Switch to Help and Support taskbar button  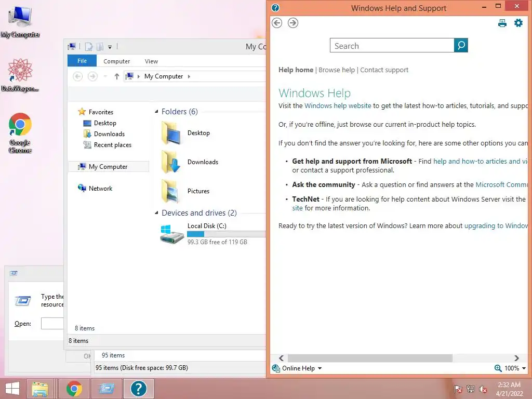[x=138, y=389]
